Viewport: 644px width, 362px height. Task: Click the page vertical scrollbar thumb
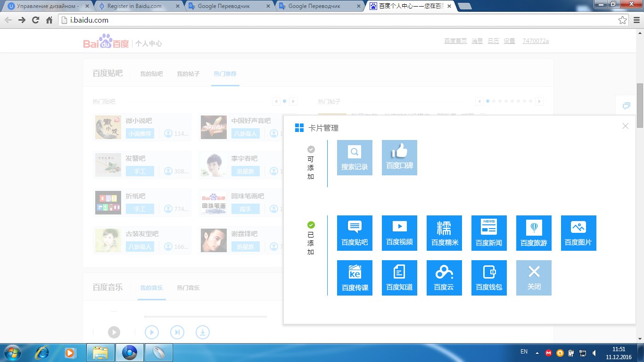click(640, 105)
